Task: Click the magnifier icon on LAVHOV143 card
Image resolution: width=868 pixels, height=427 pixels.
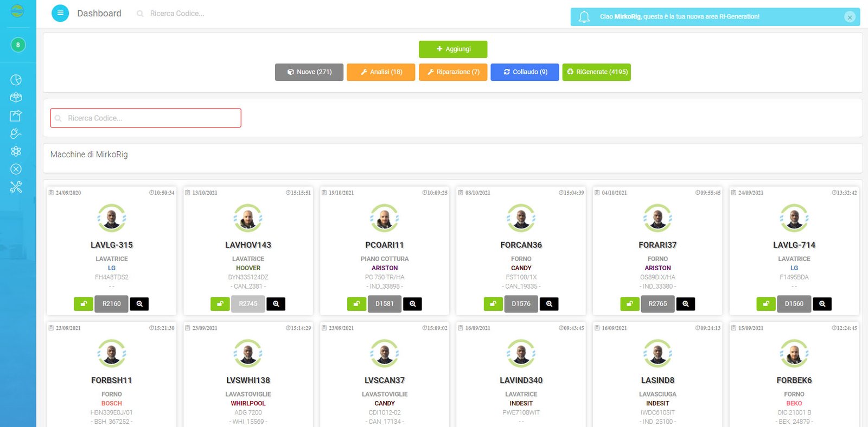Action: (276, 304)
